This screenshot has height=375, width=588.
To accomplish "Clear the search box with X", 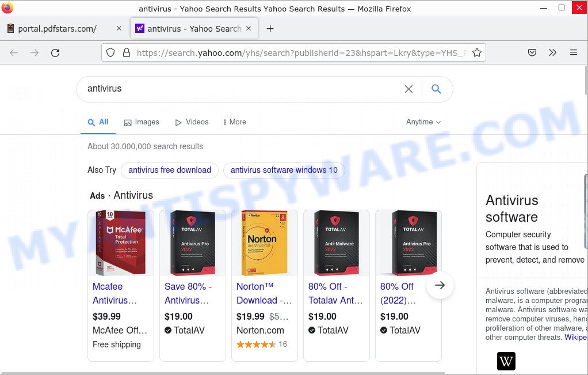I will tap(408, 89).
